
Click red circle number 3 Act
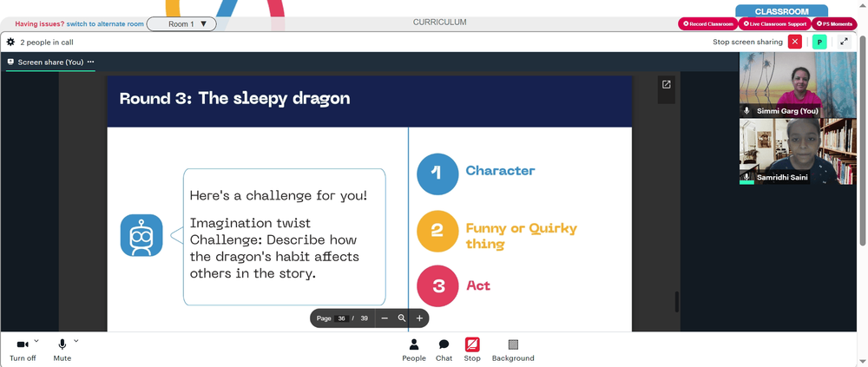[437, 285]
